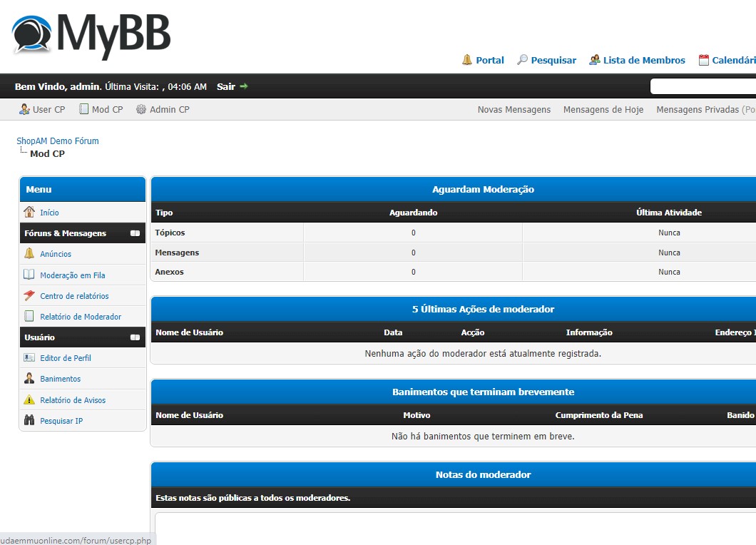Click the Admin CP gear icon
The width and height of the screenshot is (756, 545).
[x=141, y=109]
